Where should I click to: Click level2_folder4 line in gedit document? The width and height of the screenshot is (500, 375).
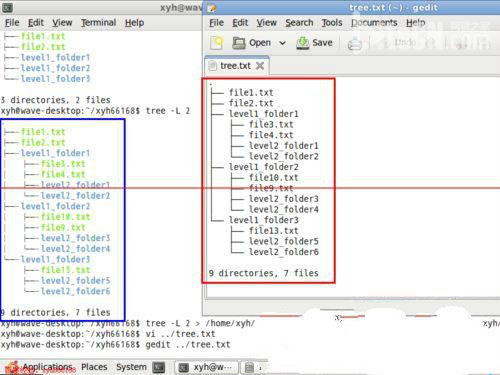pos(284,210)
